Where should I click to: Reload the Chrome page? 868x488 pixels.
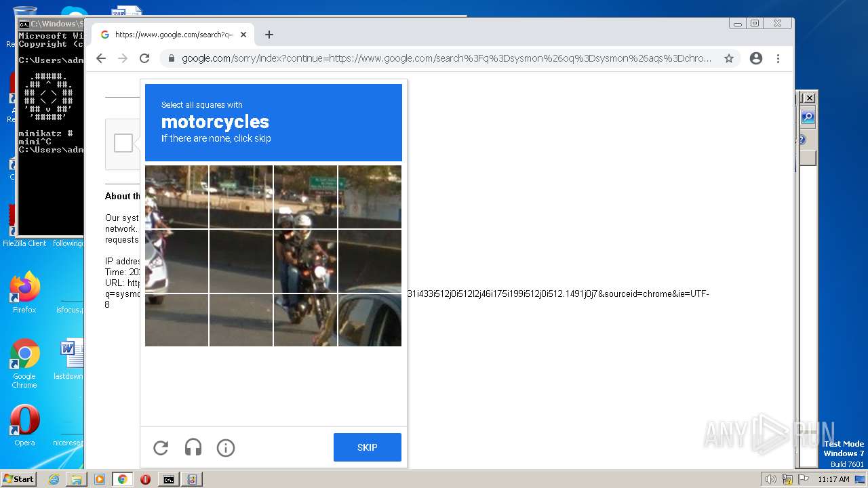click(x=144, y=58)
